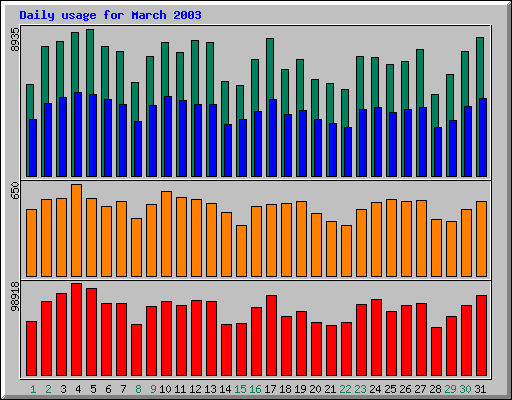Click the red bar for day 28

point(437,352)
